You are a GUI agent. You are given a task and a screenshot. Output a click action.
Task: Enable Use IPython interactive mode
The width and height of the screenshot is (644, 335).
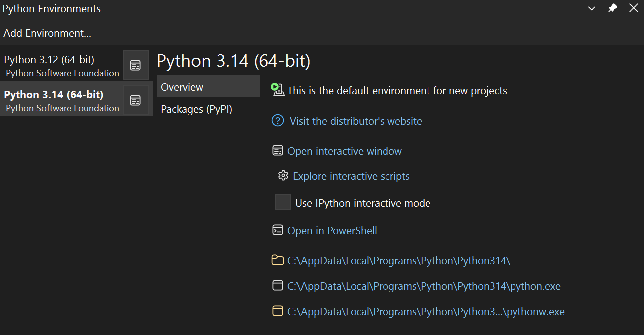click(282, 202)
